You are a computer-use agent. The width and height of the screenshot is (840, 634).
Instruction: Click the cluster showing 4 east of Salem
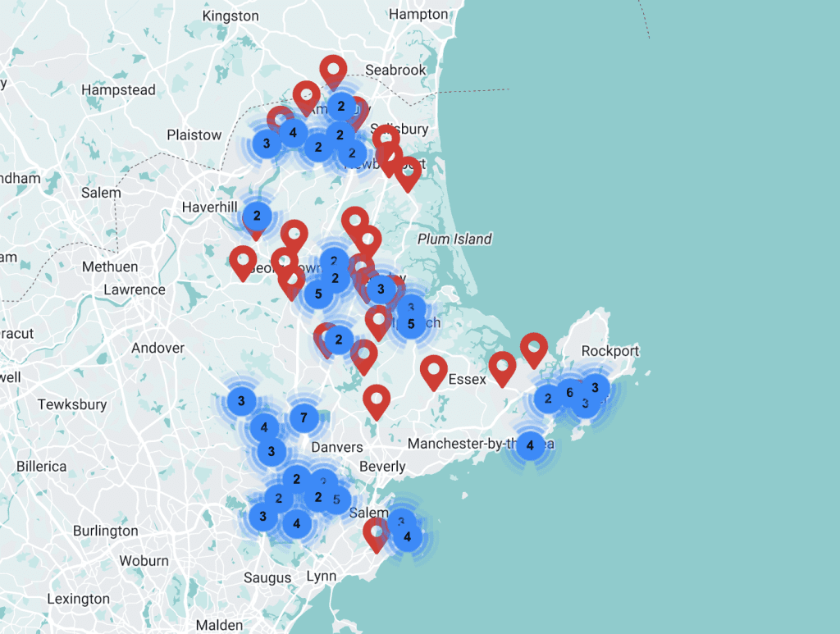click(x=408, y=537)
